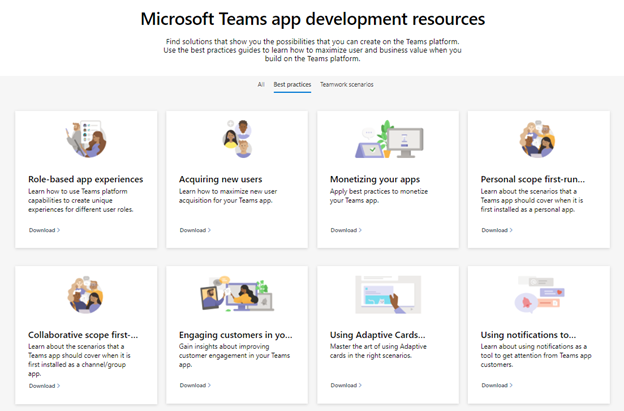Open the Role-based app experiences title
This screenshot has height=411, width=624.
pos(86,179)
